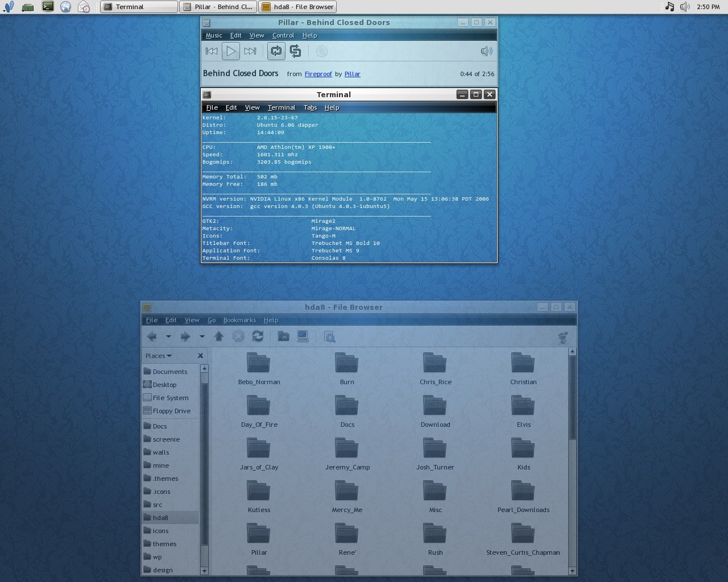Select Floppy Drive in Places sidebar
This screenshot has width=728, height=582.
click(170, 411)
